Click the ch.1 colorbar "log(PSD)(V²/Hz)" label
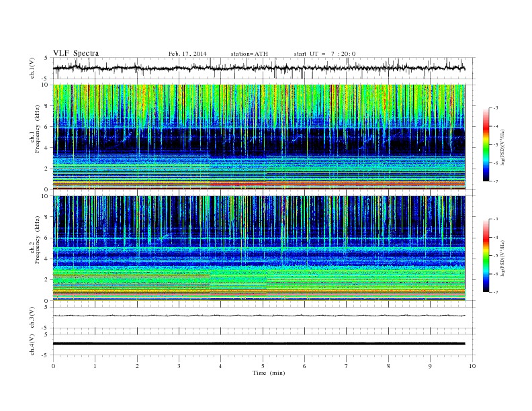 point(502,147)
